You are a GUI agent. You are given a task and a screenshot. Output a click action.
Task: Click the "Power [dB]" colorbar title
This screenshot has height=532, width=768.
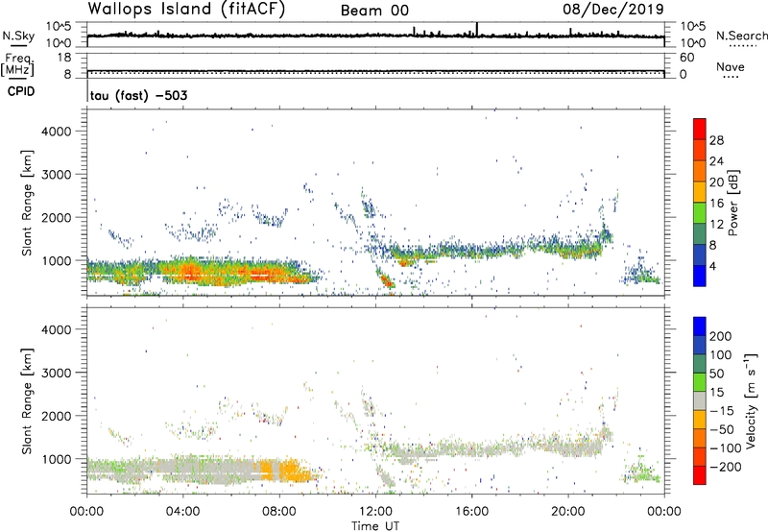[732, 203]
